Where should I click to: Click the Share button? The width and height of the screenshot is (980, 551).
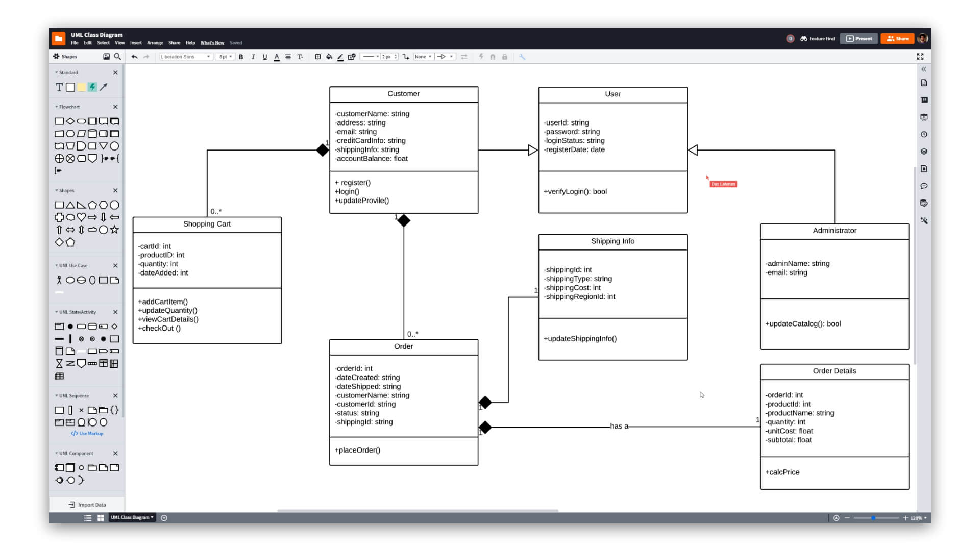pos(897,38)
